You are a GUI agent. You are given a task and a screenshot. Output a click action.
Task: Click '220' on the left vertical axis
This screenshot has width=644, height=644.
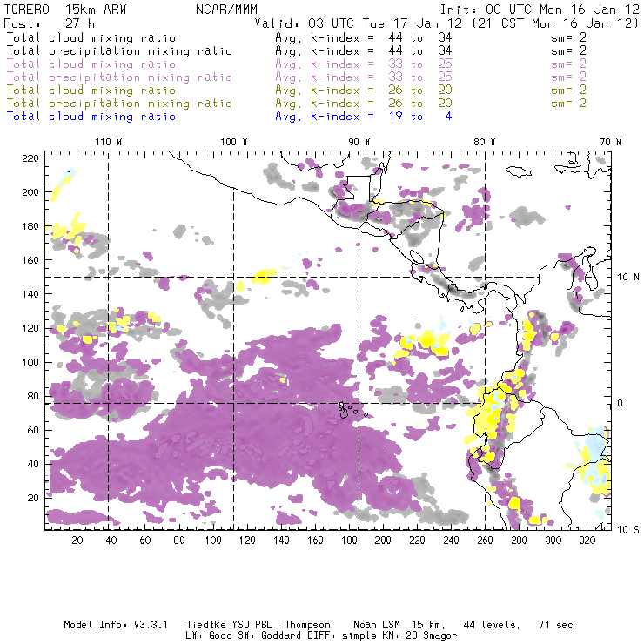coord(30,158)
